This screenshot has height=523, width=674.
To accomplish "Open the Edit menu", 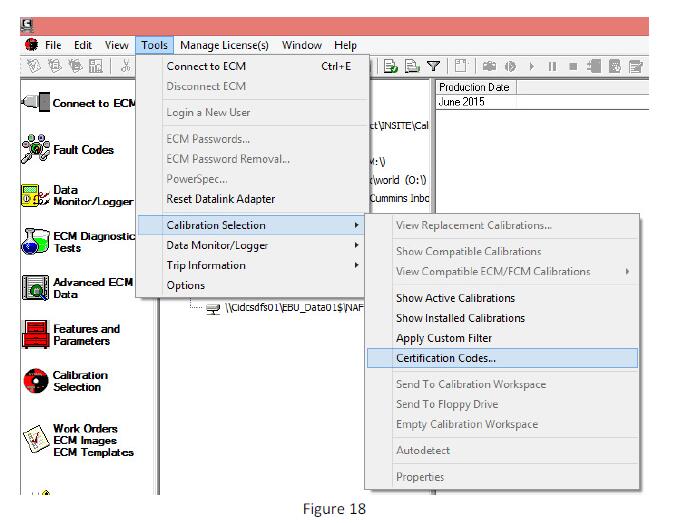I will tap(83, 45).
